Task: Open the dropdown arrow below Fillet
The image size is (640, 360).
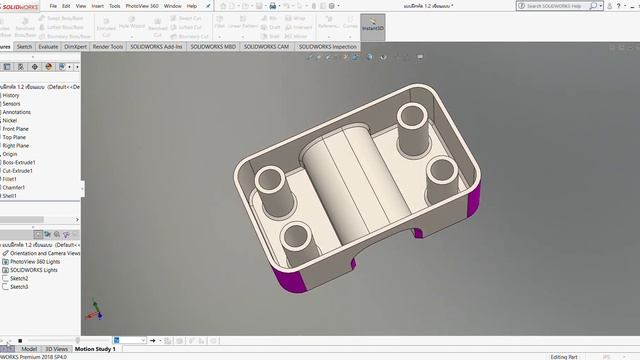Action: [x=220, y=36]
